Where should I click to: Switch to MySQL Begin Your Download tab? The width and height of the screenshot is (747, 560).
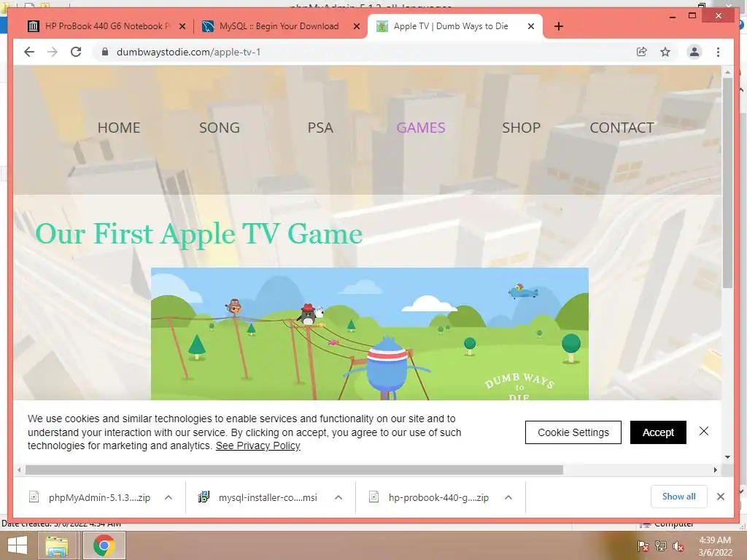[279, 26]
